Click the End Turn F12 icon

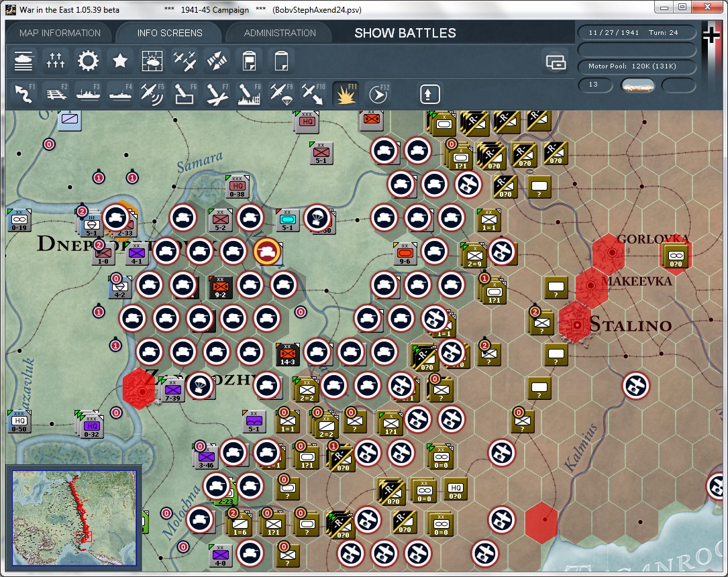[378, 94]
